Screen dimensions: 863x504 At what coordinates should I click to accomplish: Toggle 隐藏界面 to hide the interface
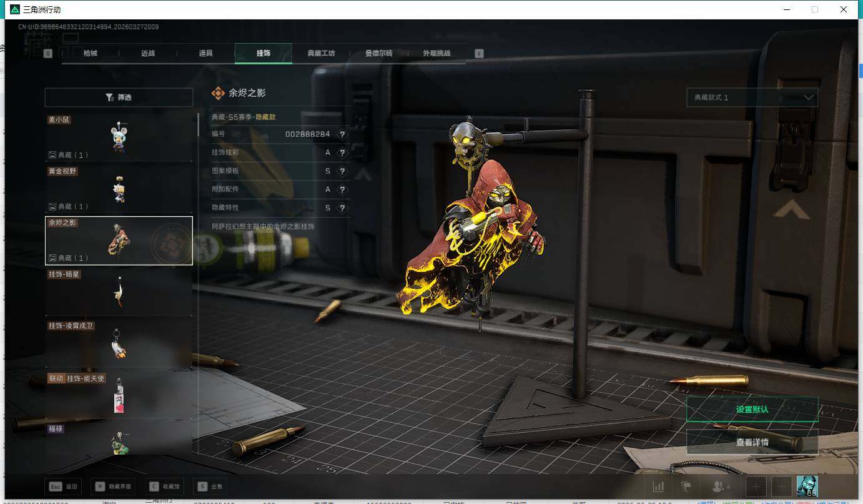pyautogui.click(x=114, y=487)
